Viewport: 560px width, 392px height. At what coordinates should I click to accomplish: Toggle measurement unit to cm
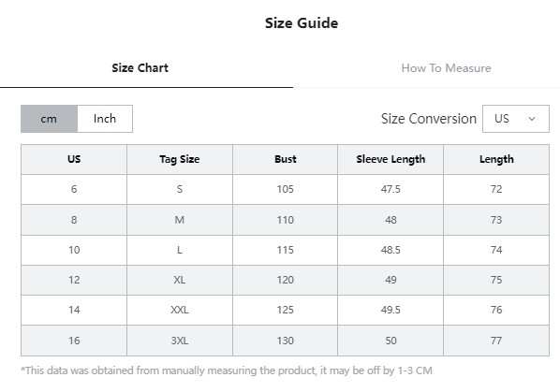(x=49, y=119)
